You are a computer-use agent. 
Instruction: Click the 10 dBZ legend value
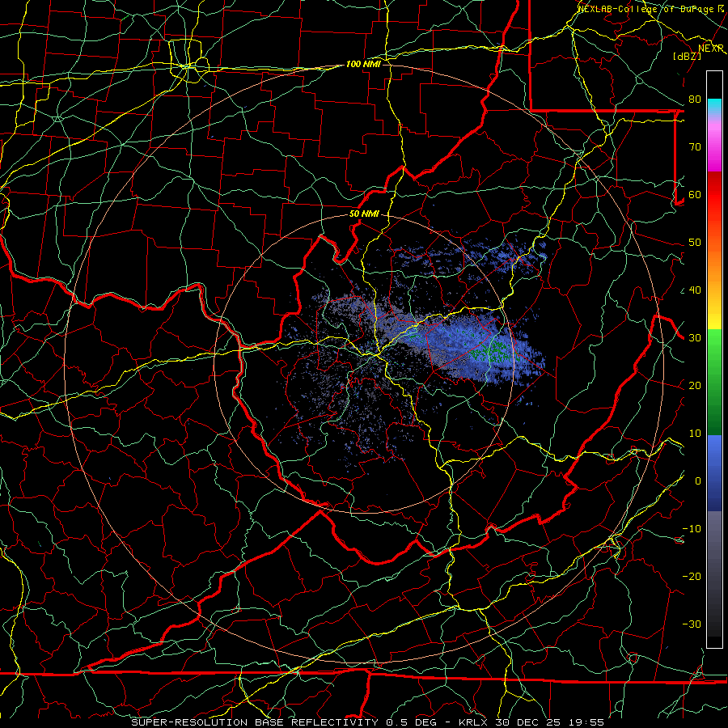(x=695, y=434)
